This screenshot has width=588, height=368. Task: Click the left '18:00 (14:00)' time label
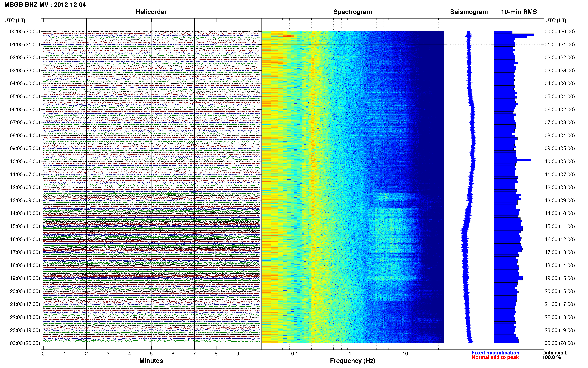coord(25,265)
